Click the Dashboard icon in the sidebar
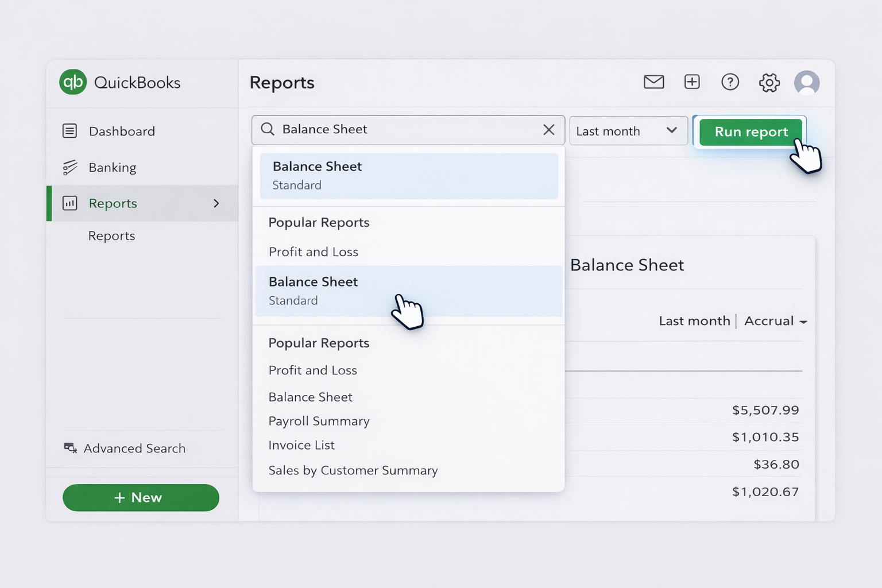This screenshot has width=882, height=588. point(69,131)
